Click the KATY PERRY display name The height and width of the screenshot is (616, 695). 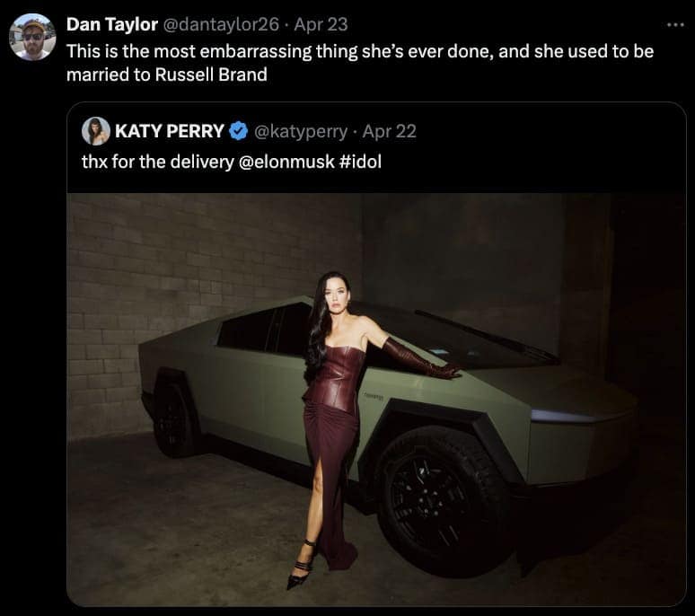tap(169, 131)
